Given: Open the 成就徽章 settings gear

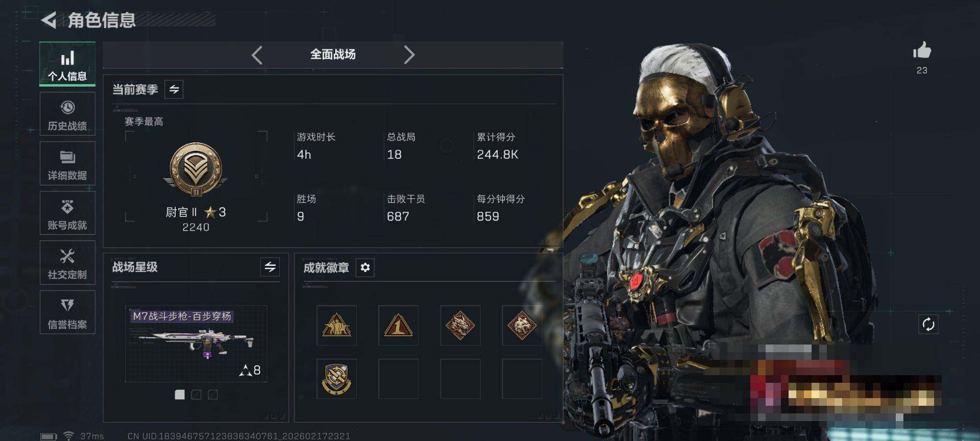Looking at the screenshot, I should point(365,267).
